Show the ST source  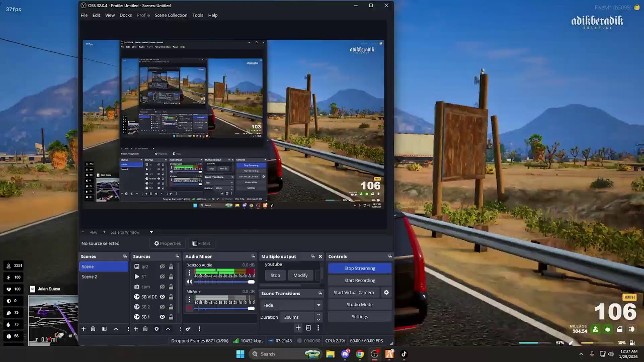[162, 277]
